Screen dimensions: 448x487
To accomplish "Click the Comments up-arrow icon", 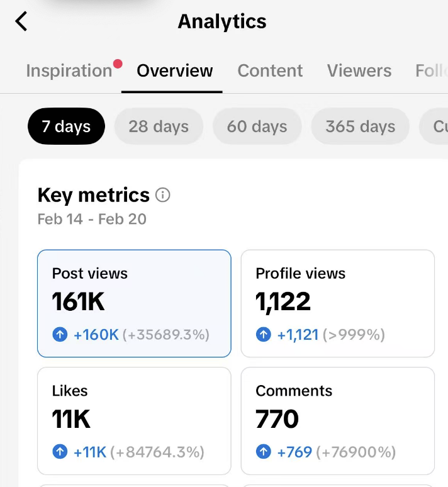I will tap(264, 452).
